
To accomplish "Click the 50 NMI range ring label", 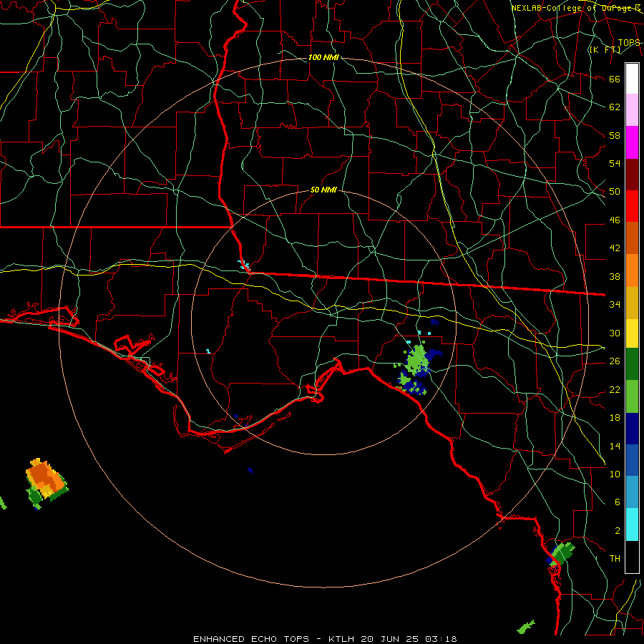I will (323, 190).
